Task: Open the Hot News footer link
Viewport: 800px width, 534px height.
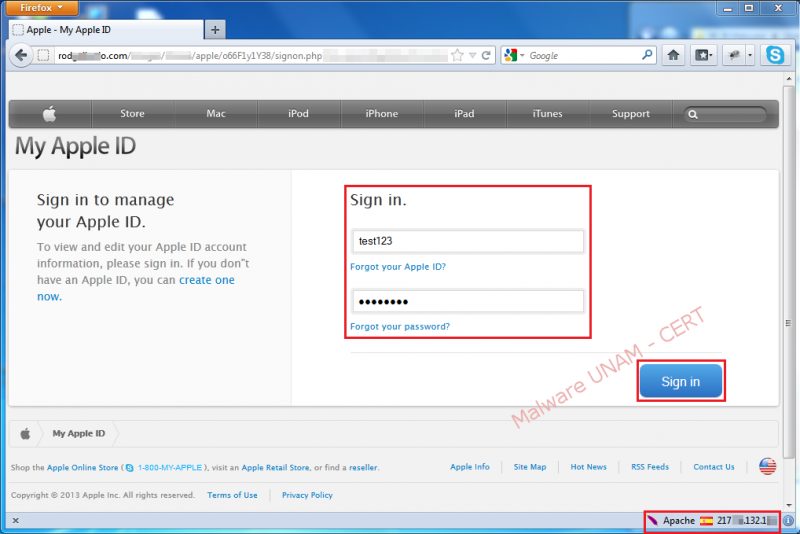Action: [589, 467]
